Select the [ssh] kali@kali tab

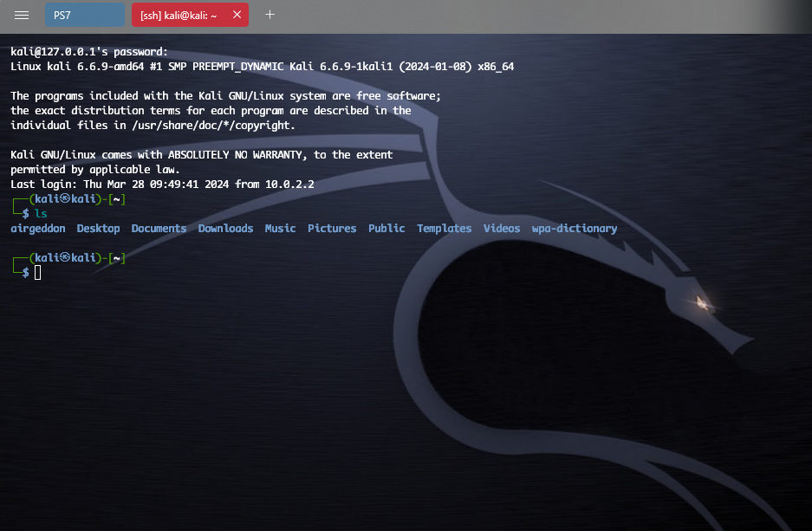[x=179, y=16]
